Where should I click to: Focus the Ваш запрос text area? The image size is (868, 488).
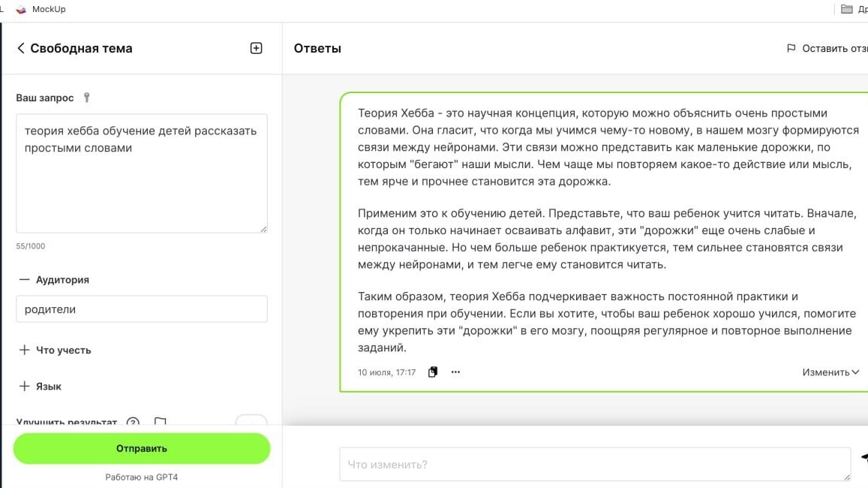142,173
